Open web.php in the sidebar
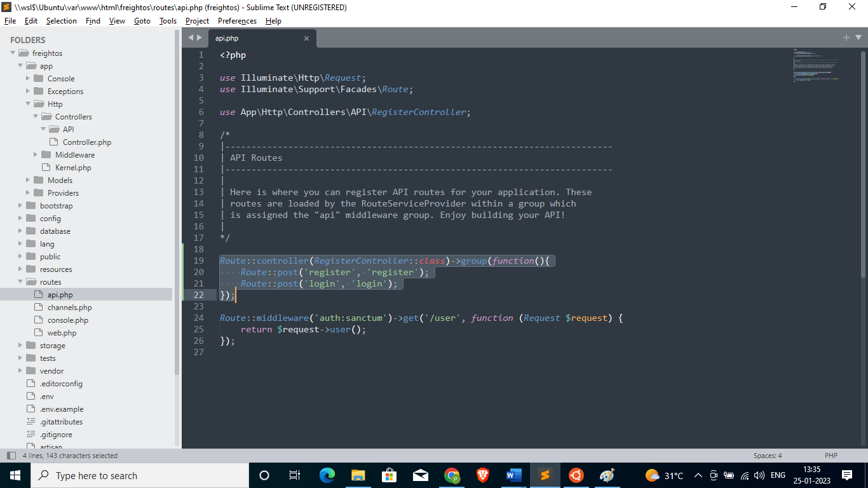This screenshot has width=868, height=488. pos(62,333)
